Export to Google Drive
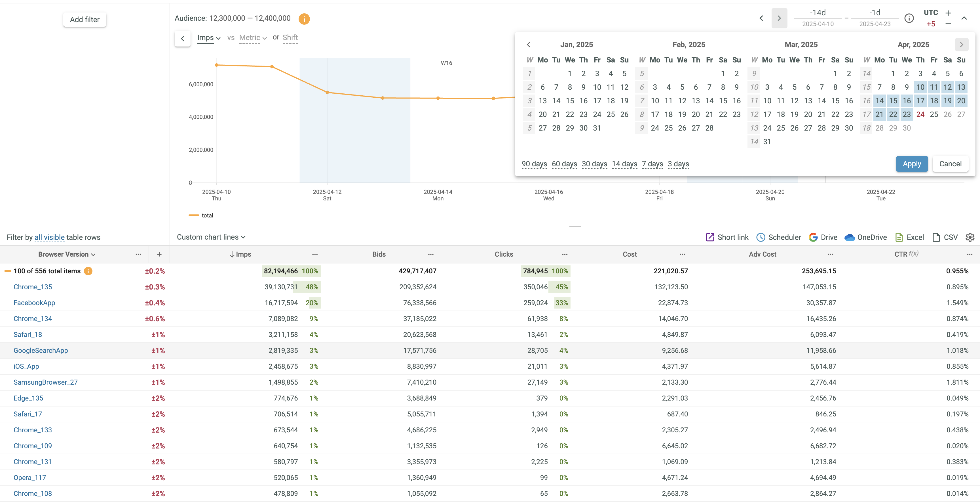 point(813,237)
